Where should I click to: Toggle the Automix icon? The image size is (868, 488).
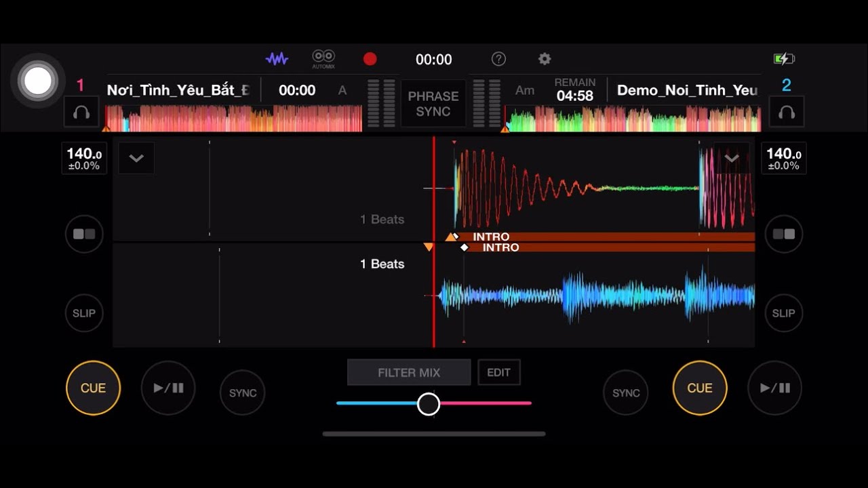(x=323, y=59)
